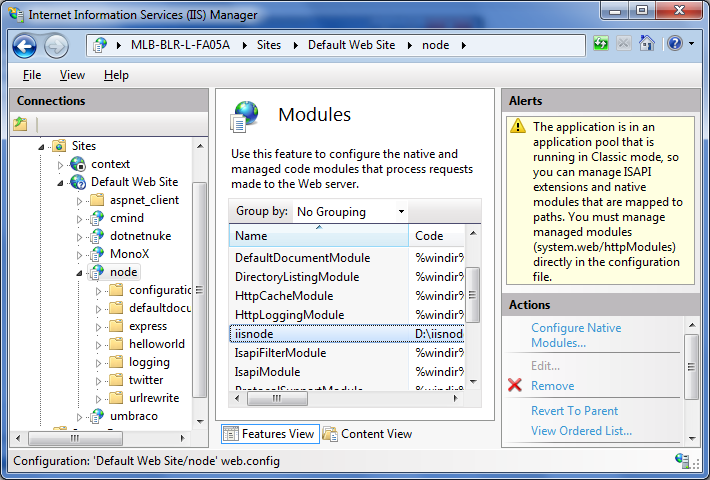The width and height of the screenshot is (710, 480).
Task: Expand the umbraco tree node
Action: pos(79,417)
